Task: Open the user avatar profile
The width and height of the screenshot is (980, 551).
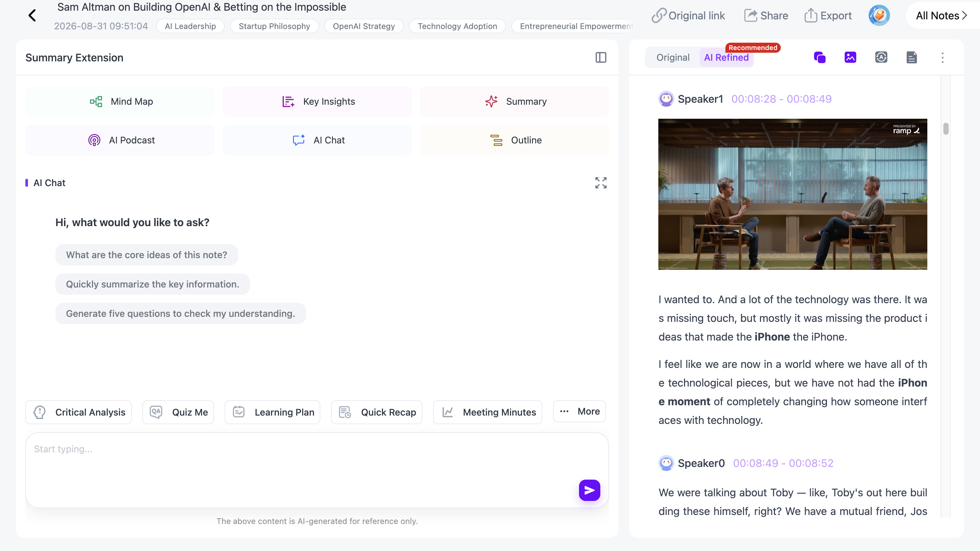Action: point(879,16)
